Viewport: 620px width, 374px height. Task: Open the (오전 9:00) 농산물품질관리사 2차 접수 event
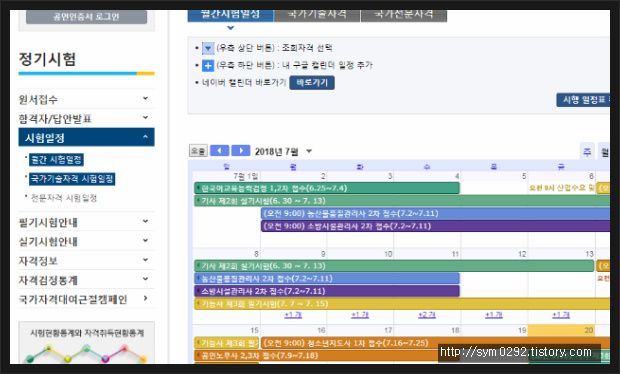[435, 213]
